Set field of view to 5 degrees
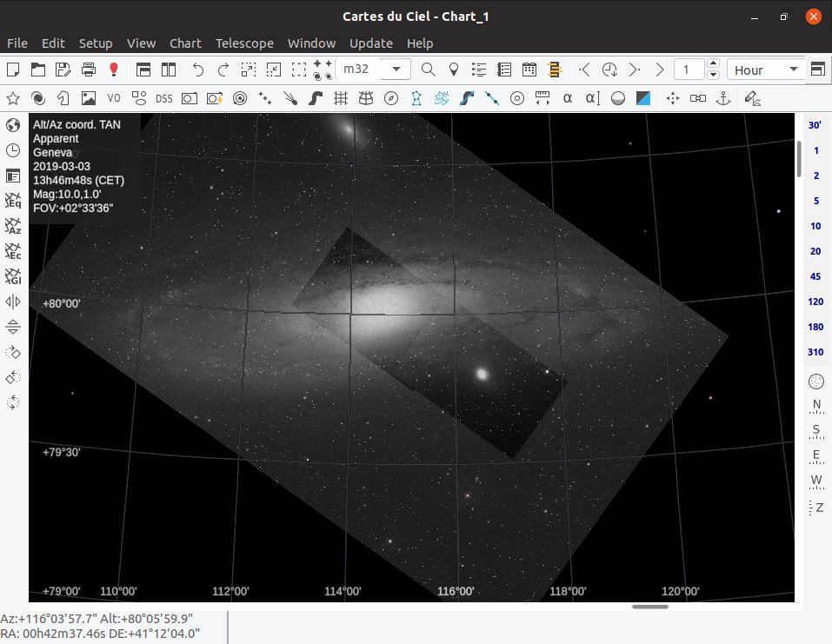This screenshot has width=832, height=644. [816, 201]
